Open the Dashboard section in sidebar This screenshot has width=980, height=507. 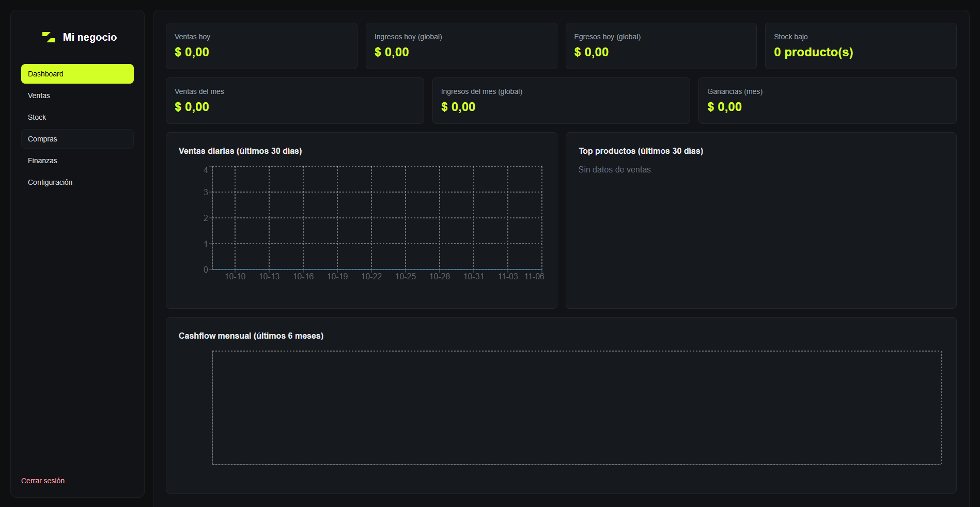click(77, 74)
